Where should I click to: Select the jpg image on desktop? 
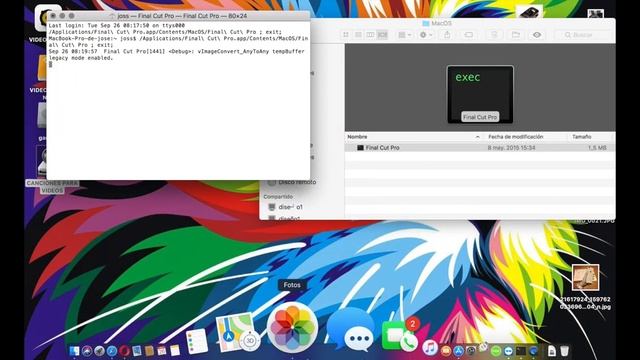pos(585,277)
